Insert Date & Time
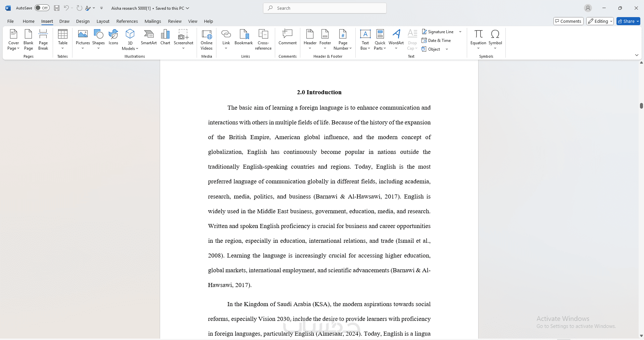The image size is (644, 340). click(x=436, y=41)
